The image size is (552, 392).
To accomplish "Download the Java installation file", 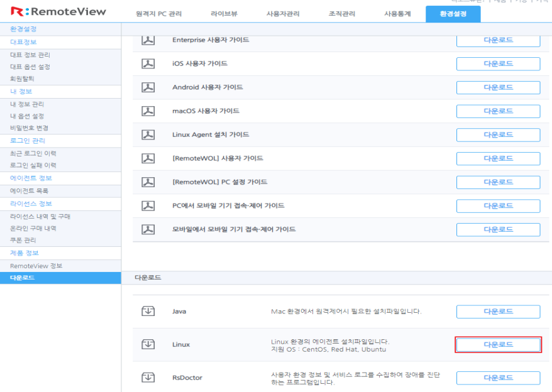I will click(x=498, y=312).
